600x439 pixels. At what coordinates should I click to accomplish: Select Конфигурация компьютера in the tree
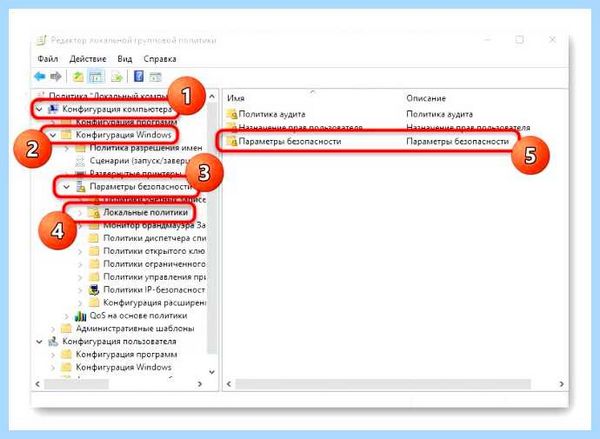(117, 109)
